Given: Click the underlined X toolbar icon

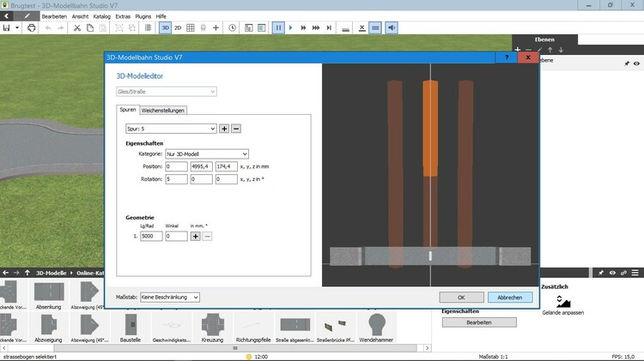Looking at the screenshot, I should coord(361,28).
